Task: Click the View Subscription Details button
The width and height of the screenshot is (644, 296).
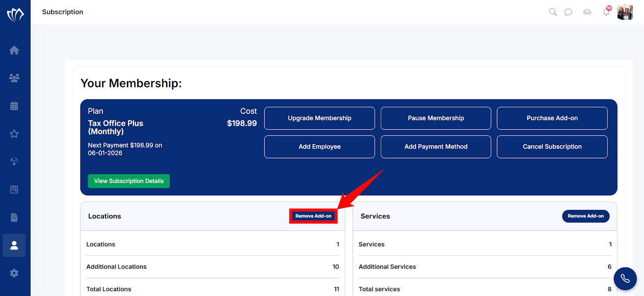Action: (x=129, y=181)
